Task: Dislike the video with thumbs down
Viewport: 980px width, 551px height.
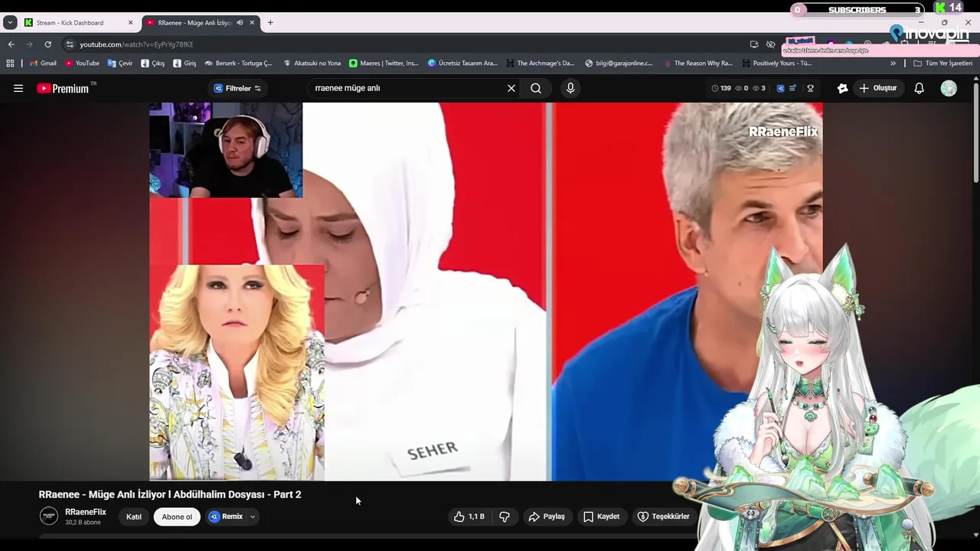Action: pos(505,517)
